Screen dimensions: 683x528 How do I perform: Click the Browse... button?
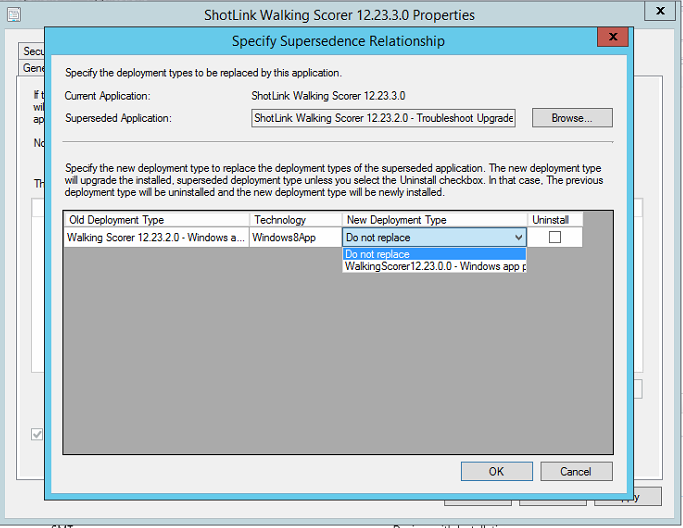[572, 118]
